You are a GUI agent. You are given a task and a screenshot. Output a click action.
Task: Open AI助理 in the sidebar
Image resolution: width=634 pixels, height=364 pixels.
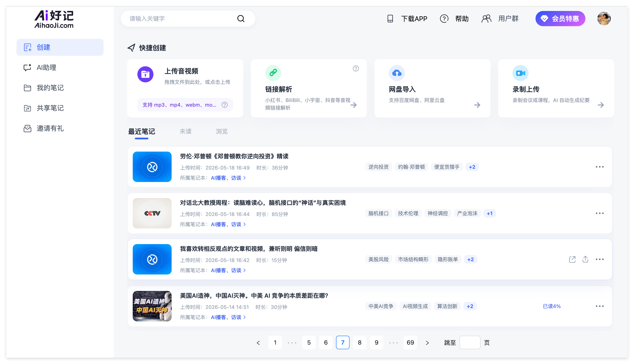tap(60, 68)
